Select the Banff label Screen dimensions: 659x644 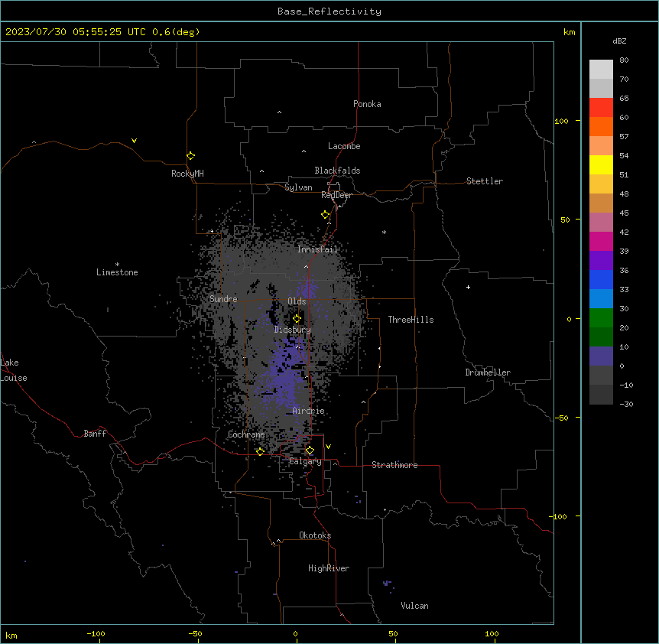point(95,434)
